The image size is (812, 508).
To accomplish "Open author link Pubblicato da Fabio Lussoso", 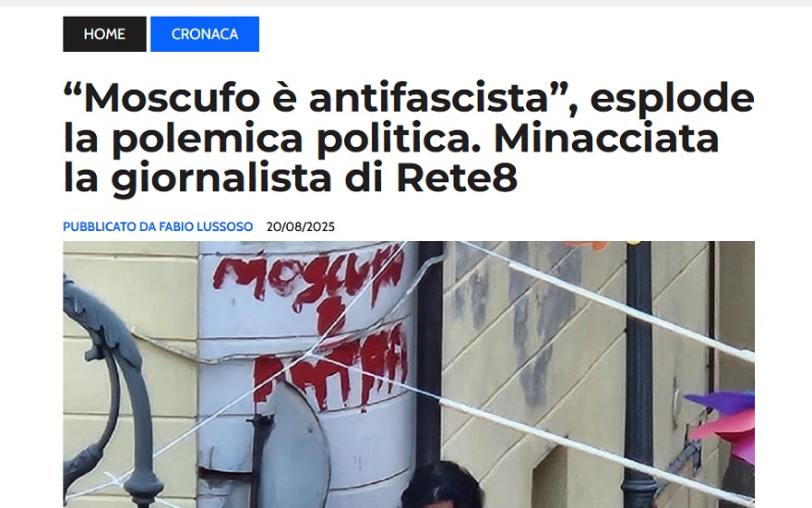I will coord(158,226).
